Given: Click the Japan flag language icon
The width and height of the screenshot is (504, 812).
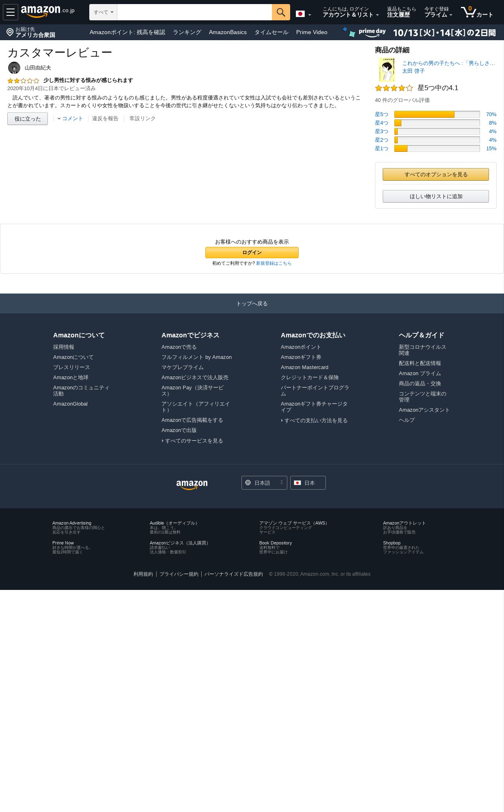Looking at the screenshot, I should tap(300, 14).
